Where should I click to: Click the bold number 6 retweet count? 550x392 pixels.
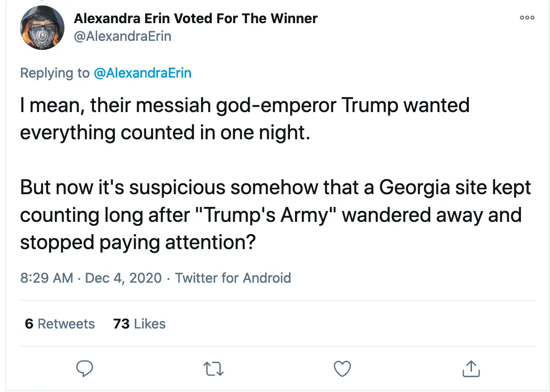pyautogui.click(x=29, y=324)
